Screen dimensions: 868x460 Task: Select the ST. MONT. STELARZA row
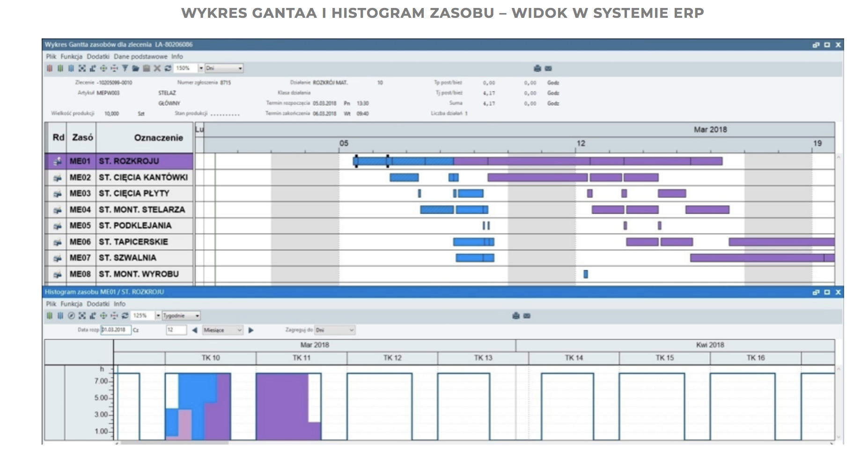119,210
